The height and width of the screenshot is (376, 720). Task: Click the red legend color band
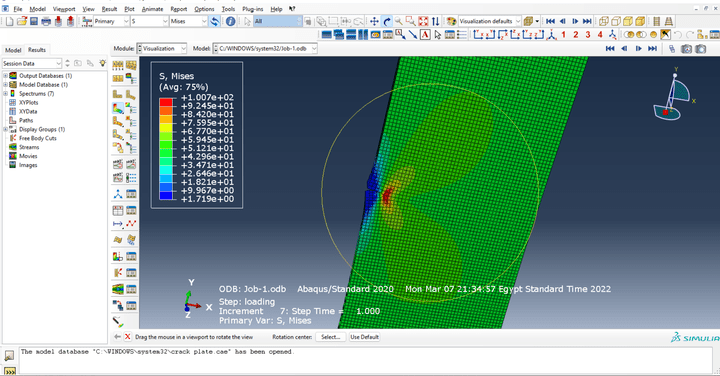(x=166, y=102)
